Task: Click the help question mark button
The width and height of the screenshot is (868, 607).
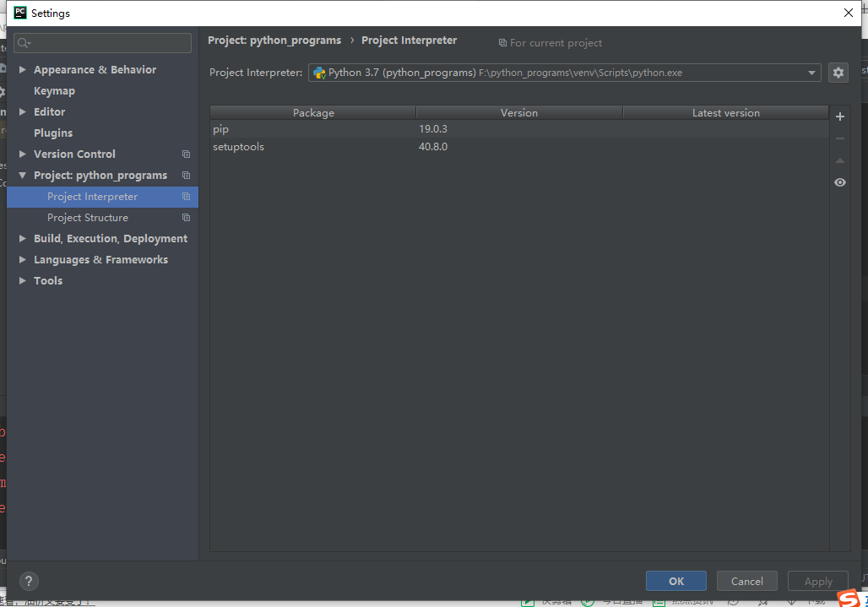Action: pyautogui.click(x=29, y=581)
